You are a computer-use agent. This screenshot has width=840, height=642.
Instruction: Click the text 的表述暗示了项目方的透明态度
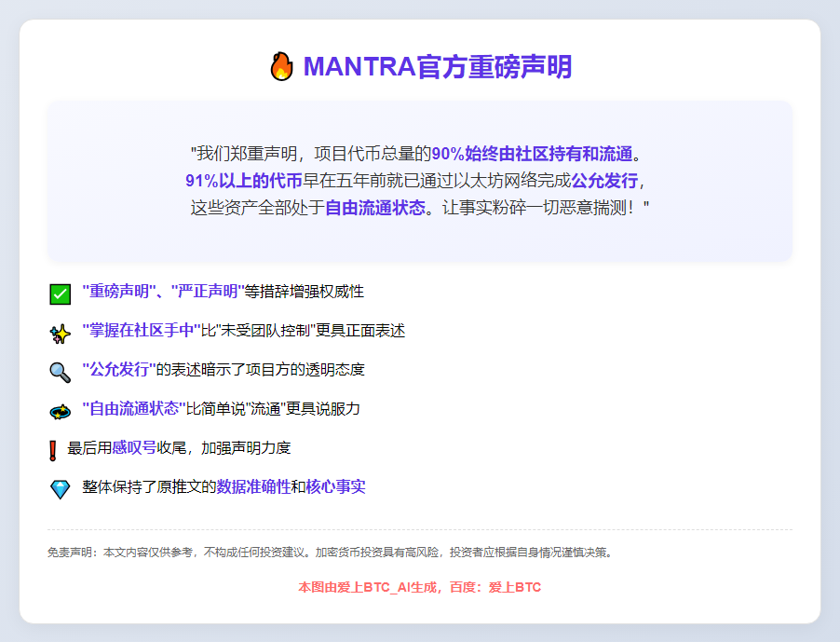[x=261, y=369]
